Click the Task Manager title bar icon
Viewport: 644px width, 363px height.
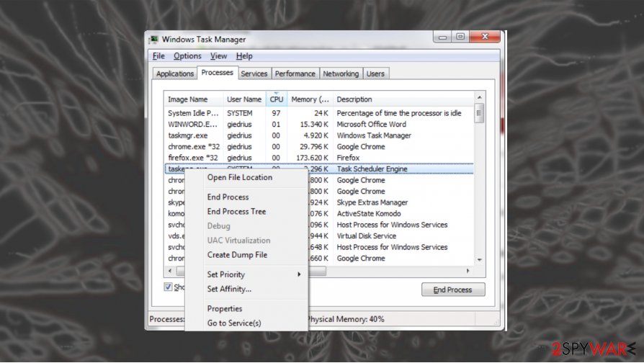[x=154, y=40]
